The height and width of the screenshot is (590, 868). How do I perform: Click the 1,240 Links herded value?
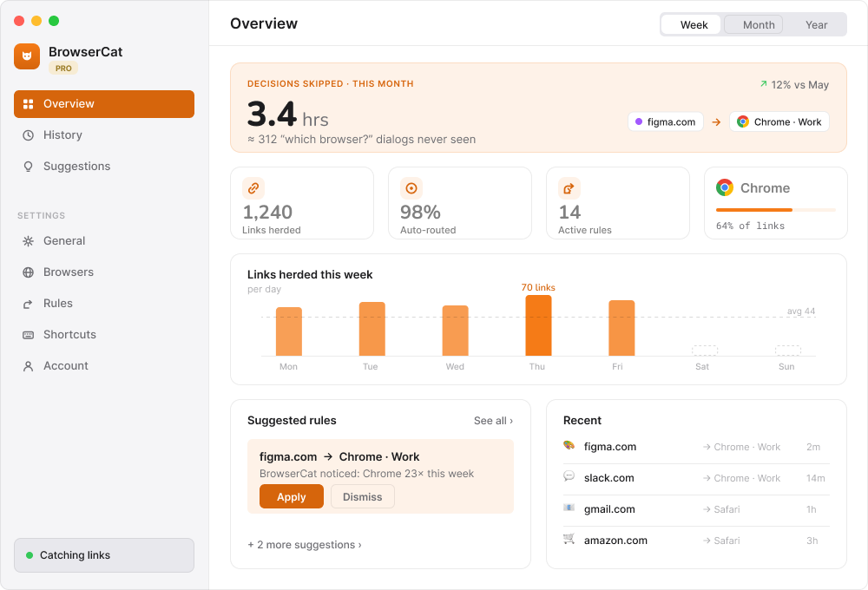(267, 212)
